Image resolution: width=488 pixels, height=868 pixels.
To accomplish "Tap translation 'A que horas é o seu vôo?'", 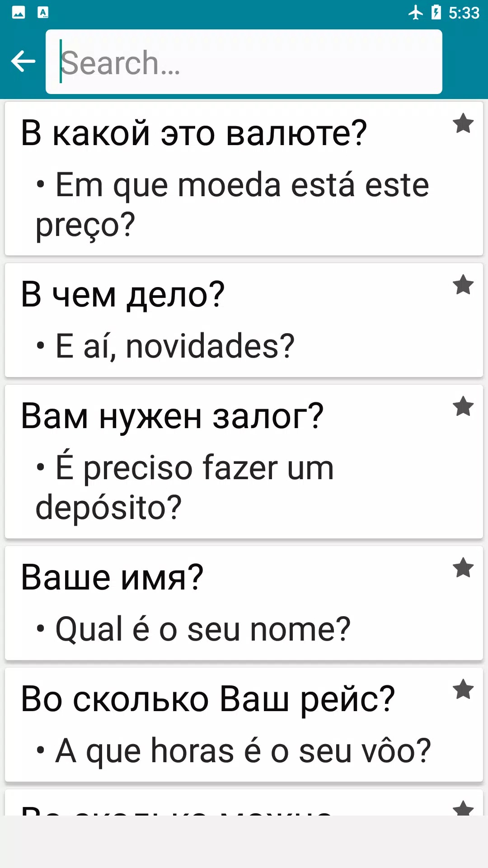I will pyautogui.click(x=243, y=751).
